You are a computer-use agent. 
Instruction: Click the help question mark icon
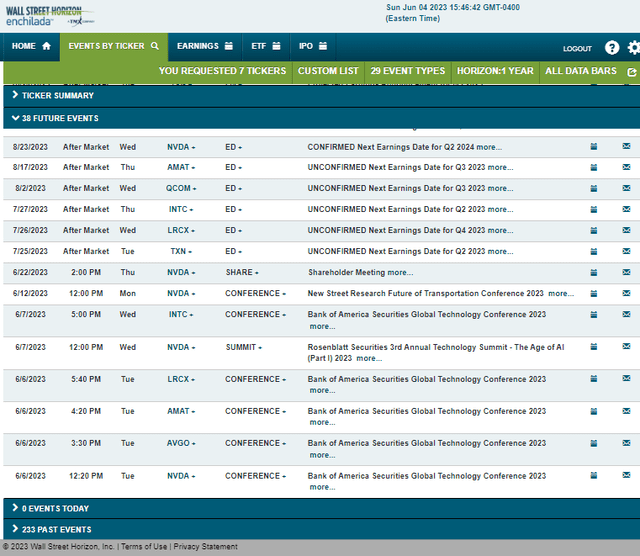612,47
